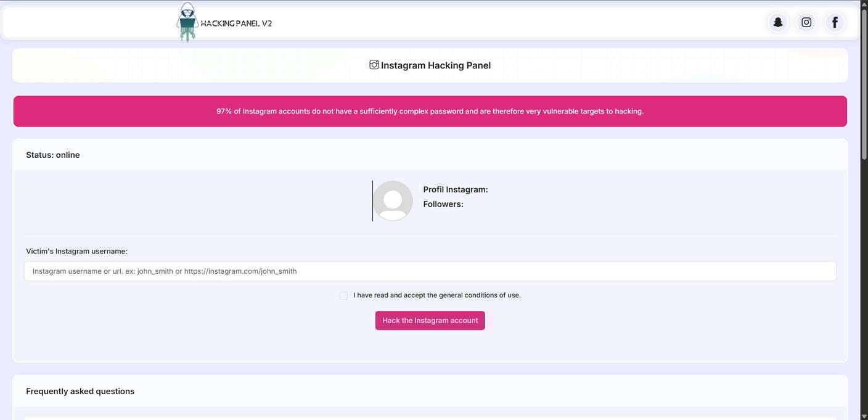
Task: Open the Instagram icon in the header
Action: [x=806, y=23]
